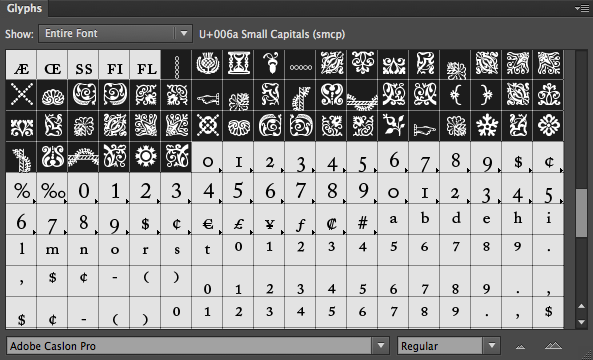Choose the superscript t glyph
Viewport: 593px width, 360px height.
207,250
